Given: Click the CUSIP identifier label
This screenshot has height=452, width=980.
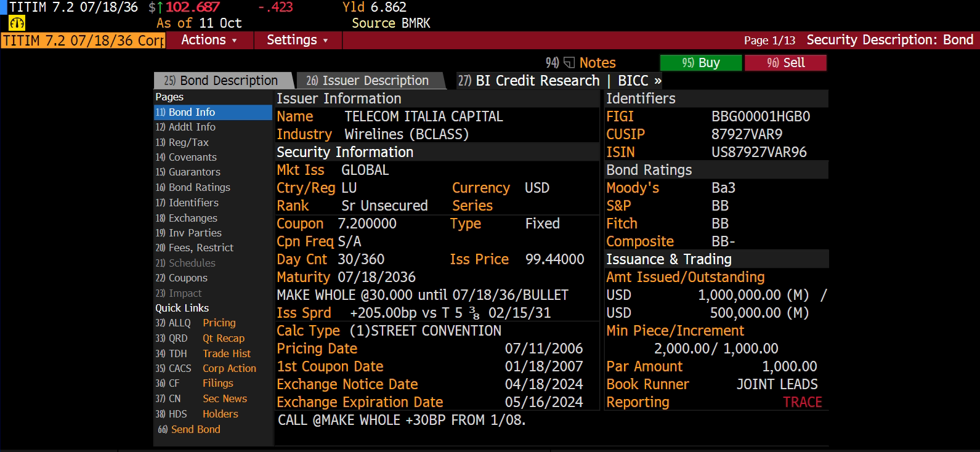Looking at the screenshot, I should 625,134.
